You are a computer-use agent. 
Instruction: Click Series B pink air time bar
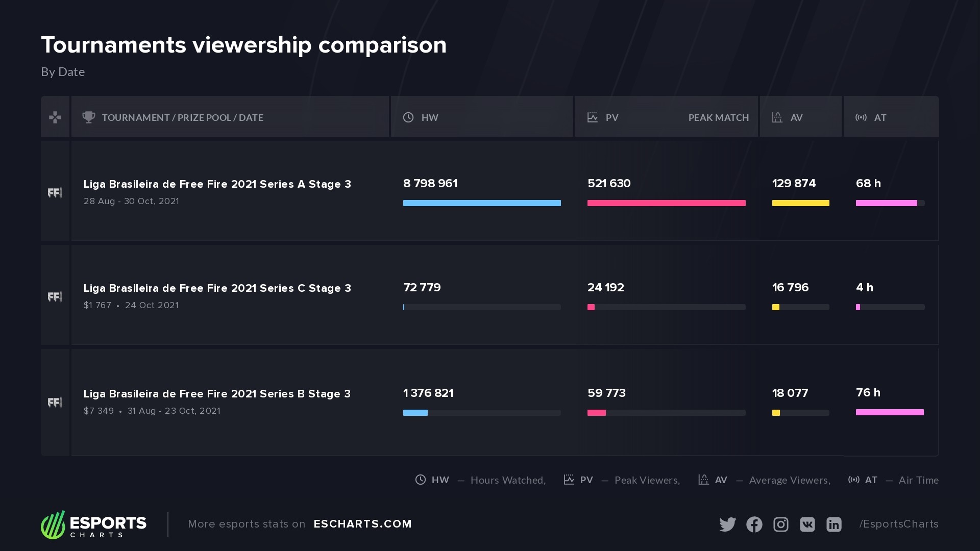890,412
